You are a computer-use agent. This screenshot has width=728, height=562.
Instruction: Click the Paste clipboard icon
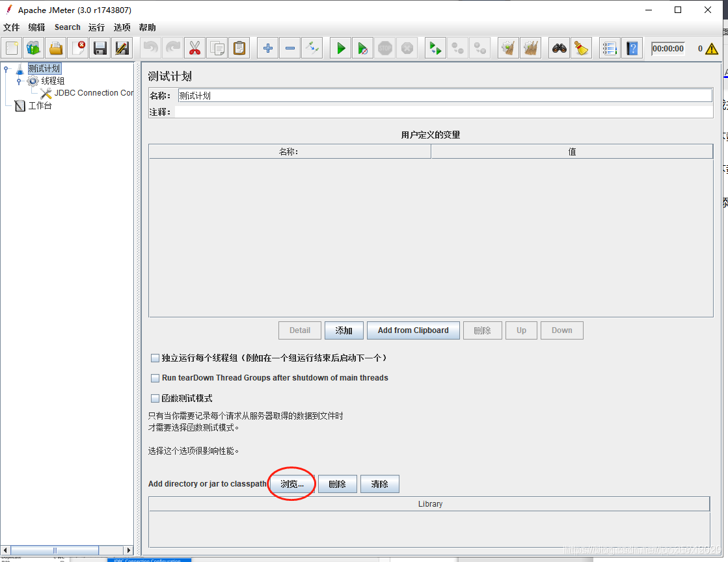pos(239,48)
